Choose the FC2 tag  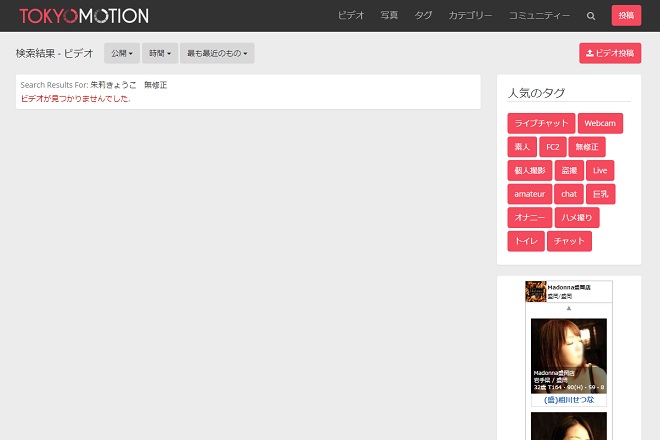point(552,147)
